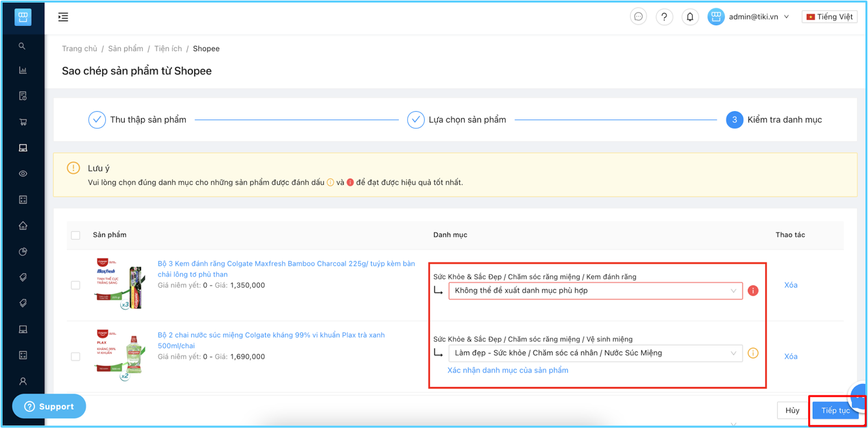This screenshot has width=868, height=428.
Task: Open the 'Không thể đề xuất danh mục phù hợp' dropdown
Action: tap(596, 290)
